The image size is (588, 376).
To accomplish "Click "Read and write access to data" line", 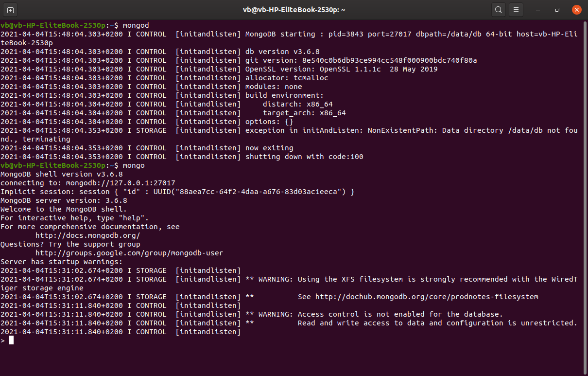I will (x=437, y=323).
